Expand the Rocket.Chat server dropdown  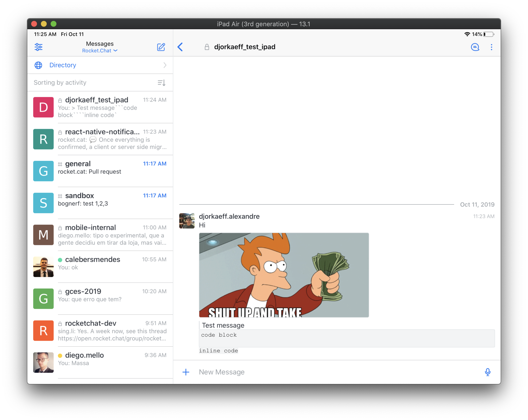(x=100, y=51)
